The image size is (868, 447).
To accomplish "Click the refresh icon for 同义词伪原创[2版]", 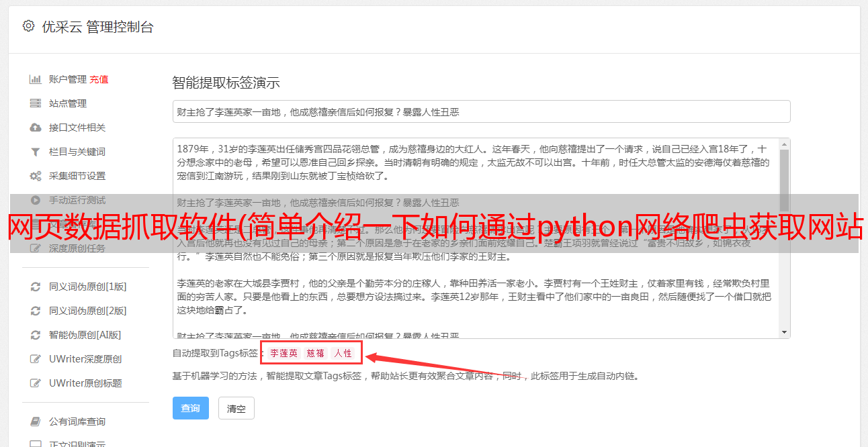I will 36,311.
